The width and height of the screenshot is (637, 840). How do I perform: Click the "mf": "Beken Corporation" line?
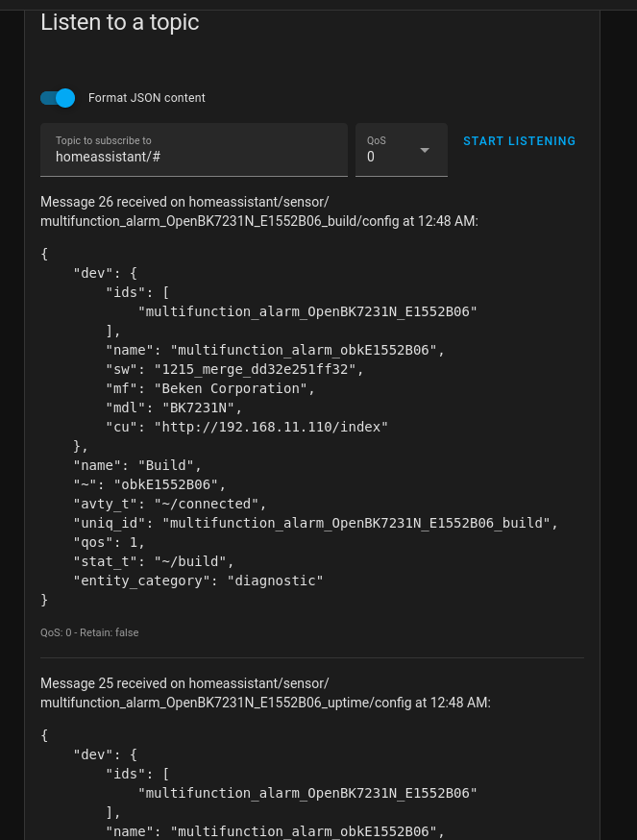210,388
